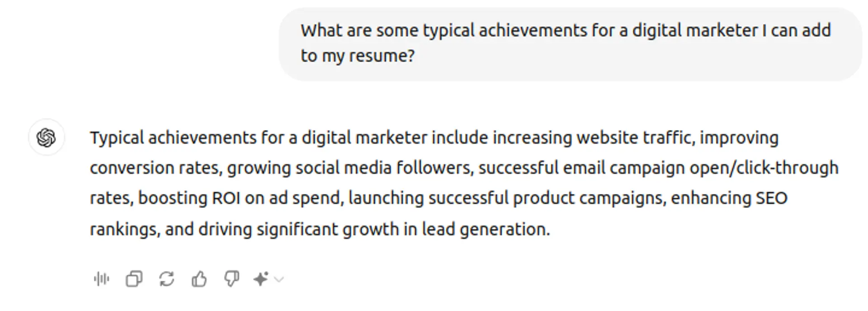Click the sparkle switch-model icon

(x=261, y=279)
